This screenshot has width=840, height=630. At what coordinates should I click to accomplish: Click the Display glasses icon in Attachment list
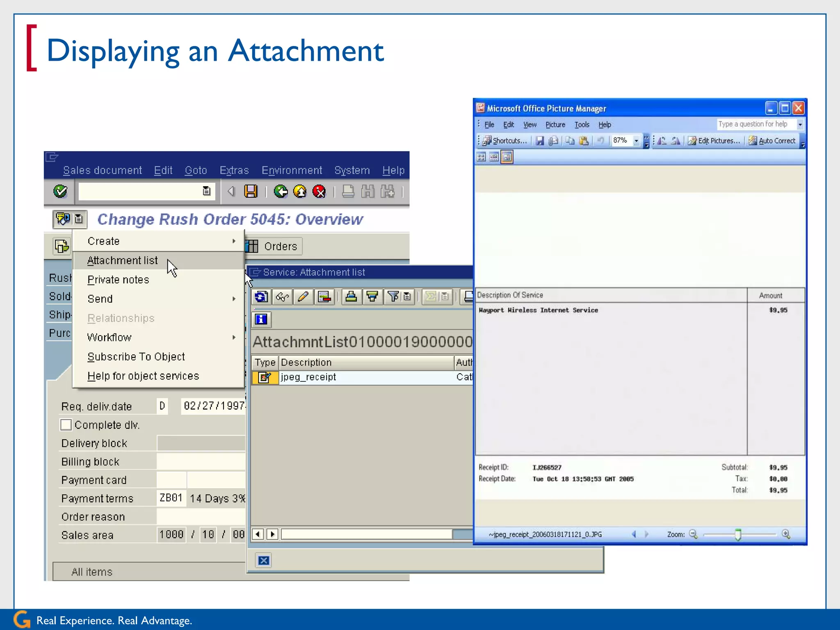point(282,297)
